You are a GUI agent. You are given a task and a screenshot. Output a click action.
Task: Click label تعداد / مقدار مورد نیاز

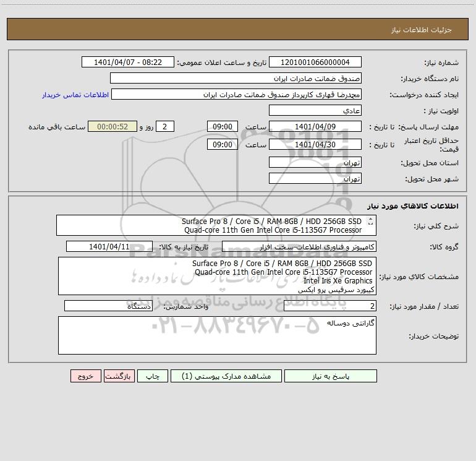[x=424, y=307]
